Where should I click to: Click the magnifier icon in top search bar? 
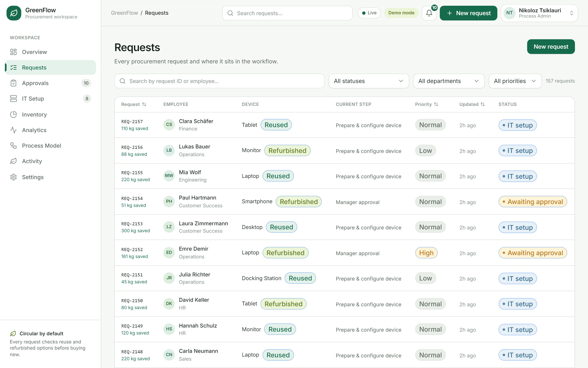(x=230, y=13)
